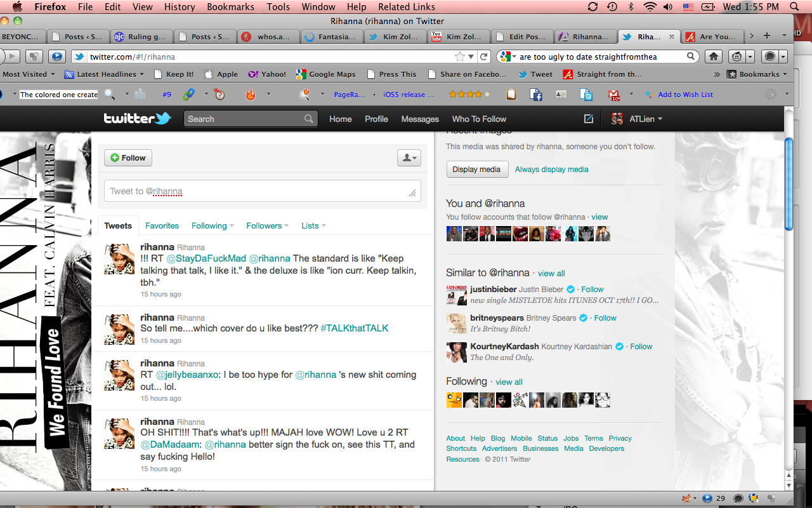The image size is (812, 508).
Task: Open the user actions dropdown beside Follow
Action: [x=409, y=158]
